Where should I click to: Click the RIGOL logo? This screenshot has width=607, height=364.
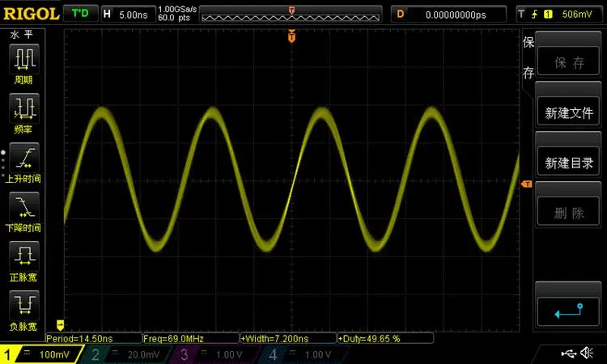pyautogui.click(x=31, y=14)
